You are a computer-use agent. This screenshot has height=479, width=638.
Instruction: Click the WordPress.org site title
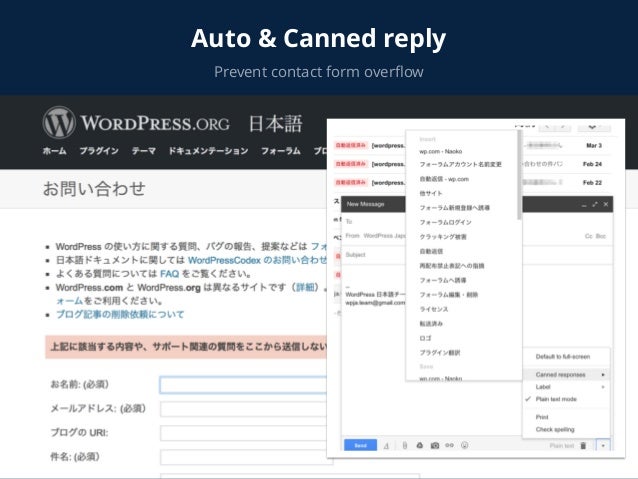point(155,123)
